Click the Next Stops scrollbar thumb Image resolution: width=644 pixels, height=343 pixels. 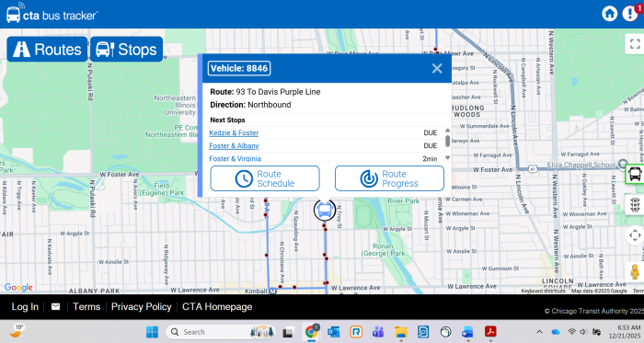click(x=448, y=141)
